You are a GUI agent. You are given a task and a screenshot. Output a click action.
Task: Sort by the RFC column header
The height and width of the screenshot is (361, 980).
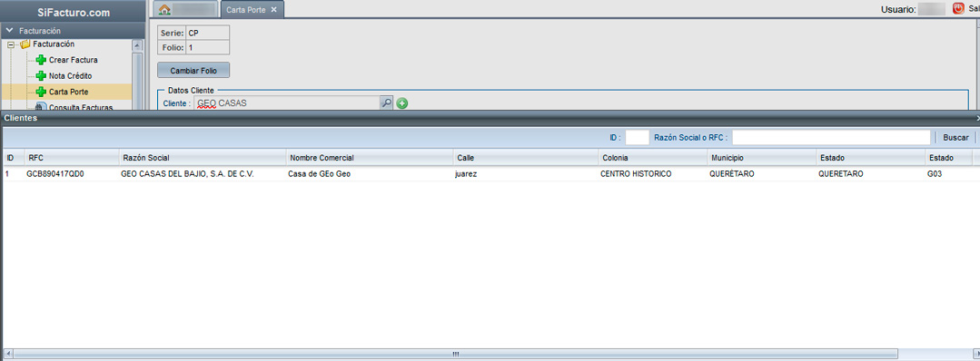pos(72,158)
